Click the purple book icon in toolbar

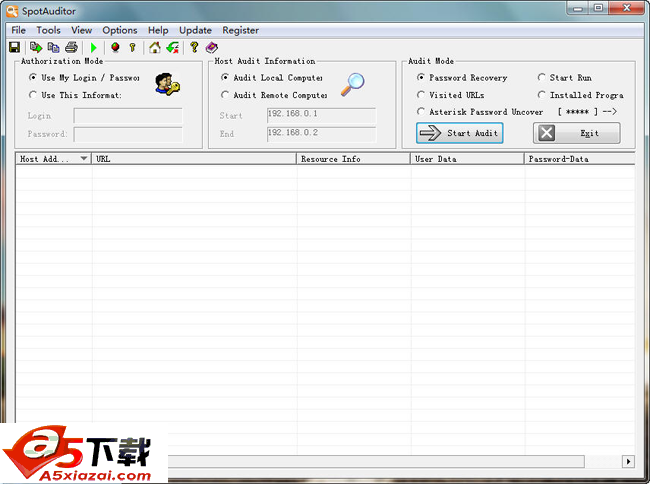click(x=212, y=47)
